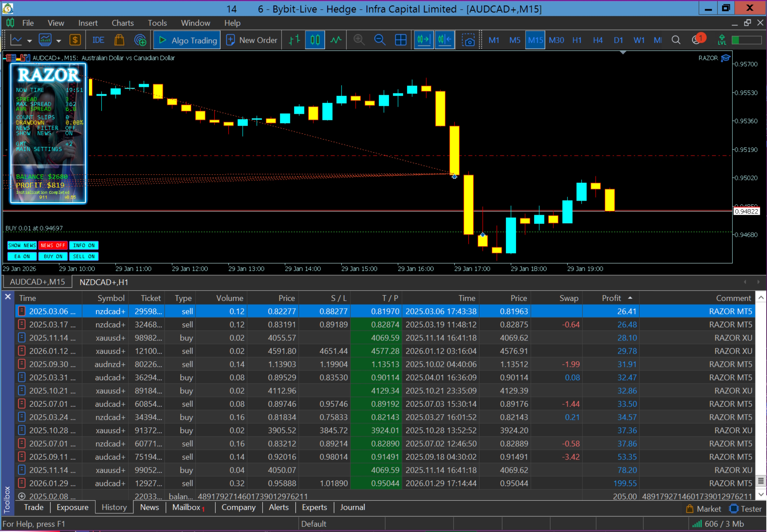
Task: Toggle the NEWS OFF button
Action: coord(53,245)
